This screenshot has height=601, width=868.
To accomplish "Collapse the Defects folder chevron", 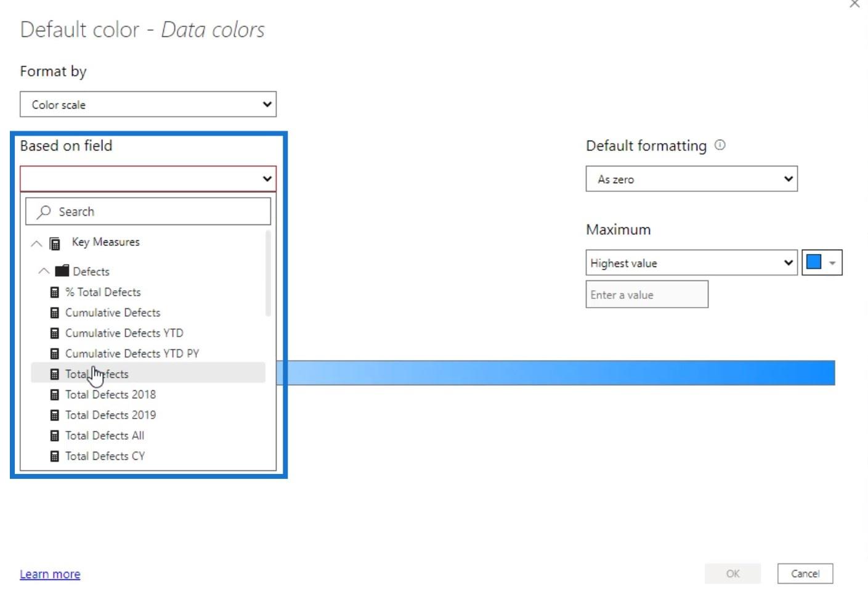I will [44, 271].
